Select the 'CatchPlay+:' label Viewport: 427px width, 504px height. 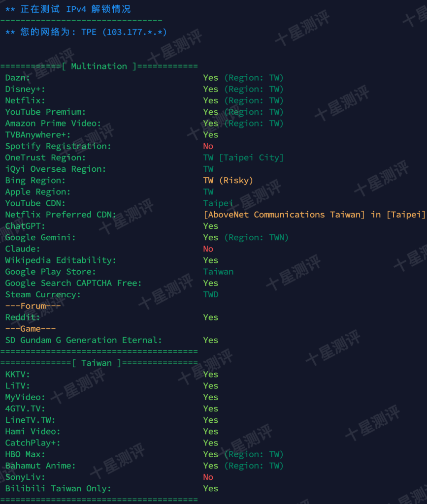33,443
